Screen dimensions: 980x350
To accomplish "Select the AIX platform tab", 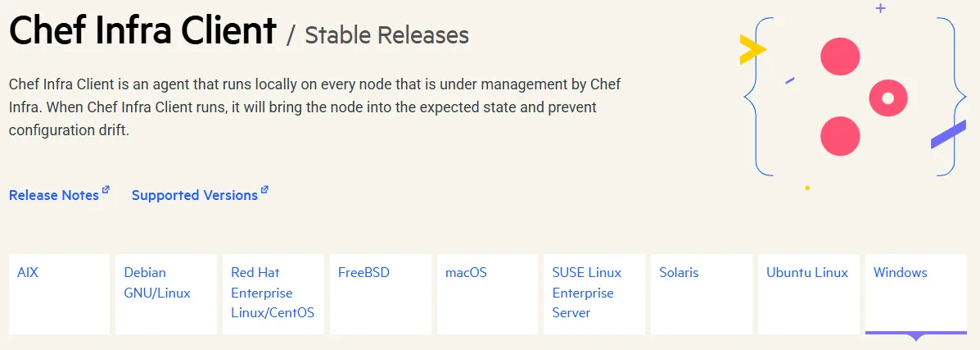I will pyautogui.click(x=59, y=293).
